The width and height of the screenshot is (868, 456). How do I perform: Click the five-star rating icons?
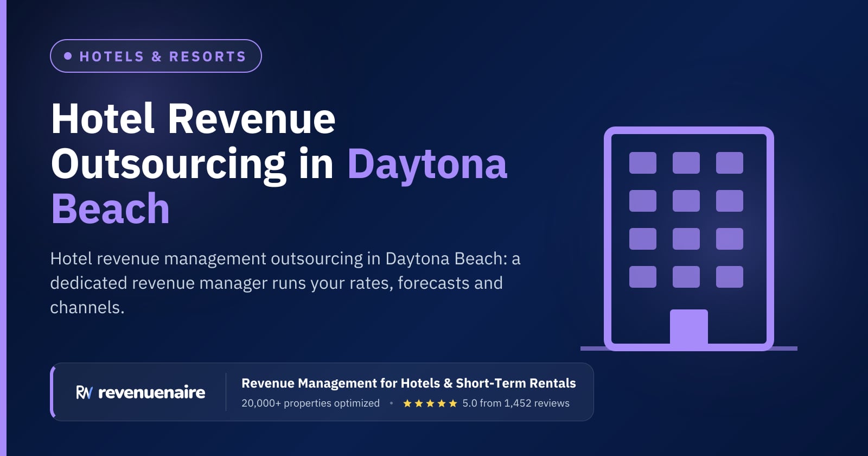pos(430,403)
